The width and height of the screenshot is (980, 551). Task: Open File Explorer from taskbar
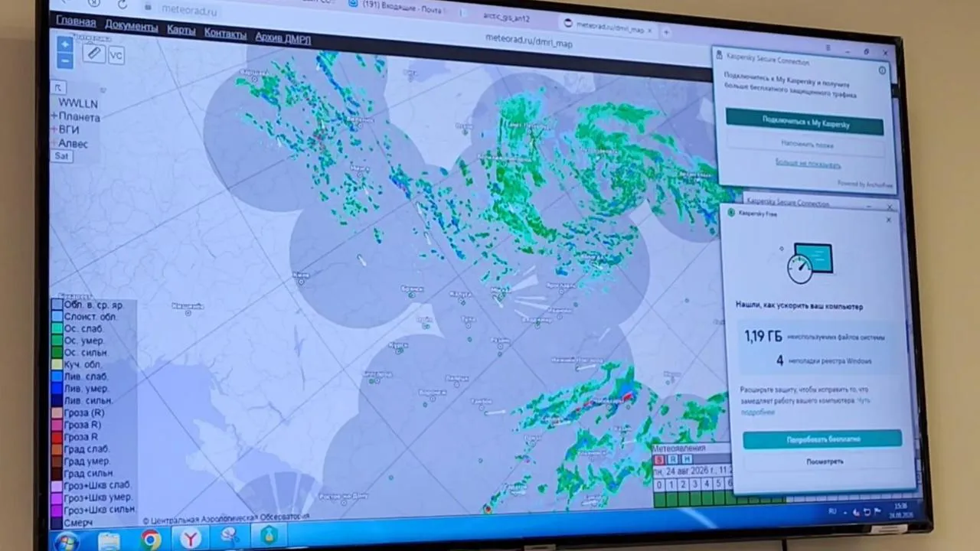coord(109,540)
